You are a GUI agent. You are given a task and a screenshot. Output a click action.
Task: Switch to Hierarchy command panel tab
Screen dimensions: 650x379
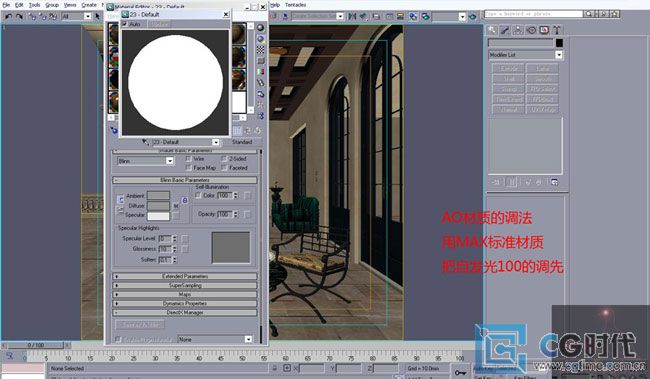pos(518,30)
